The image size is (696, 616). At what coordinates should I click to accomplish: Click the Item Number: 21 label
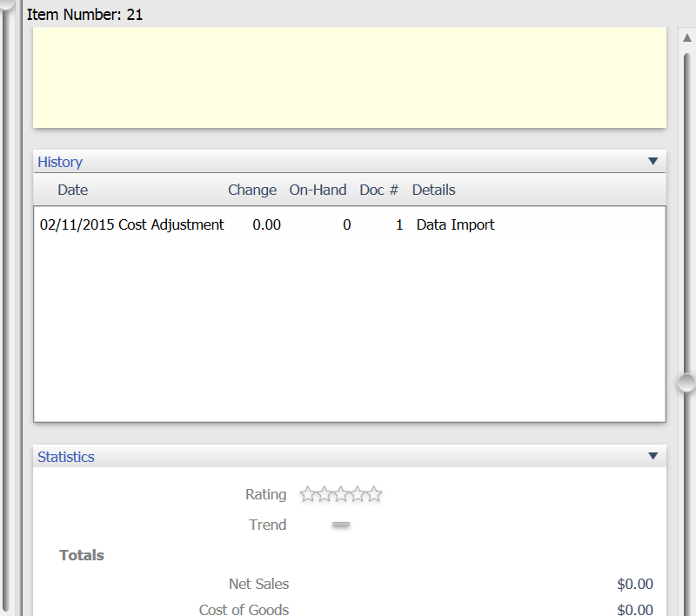84,15
